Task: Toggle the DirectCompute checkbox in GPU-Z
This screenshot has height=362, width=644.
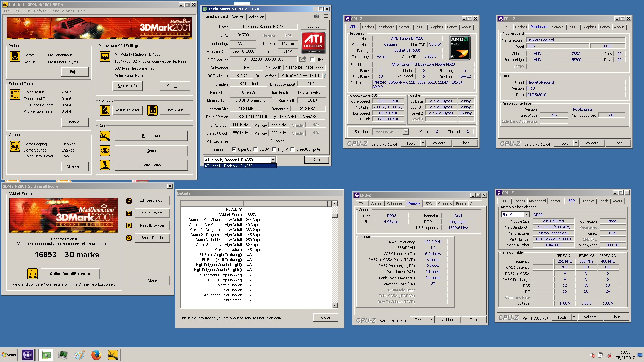Action: pos(292,149)
